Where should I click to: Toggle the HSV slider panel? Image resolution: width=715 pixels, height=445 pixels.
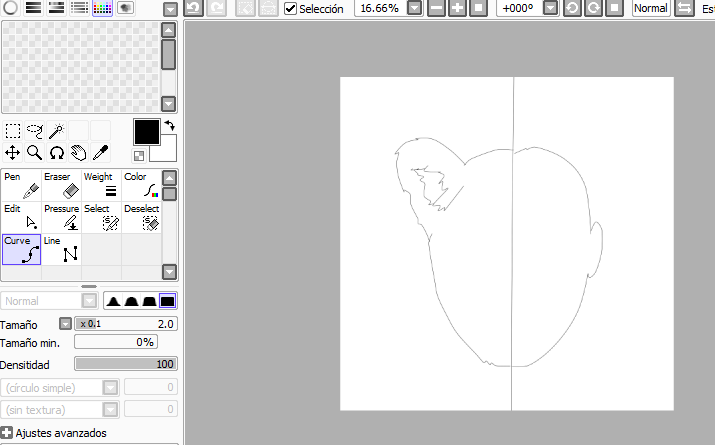tap(56, 7)
